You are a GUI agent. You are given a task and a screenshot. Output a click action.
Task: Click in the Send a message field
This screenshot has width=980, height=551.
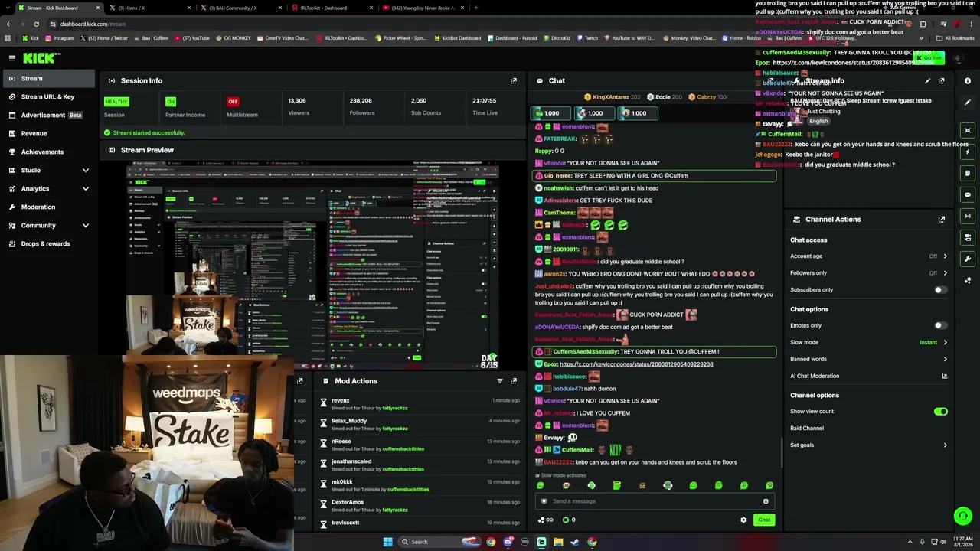pos(655,501)
